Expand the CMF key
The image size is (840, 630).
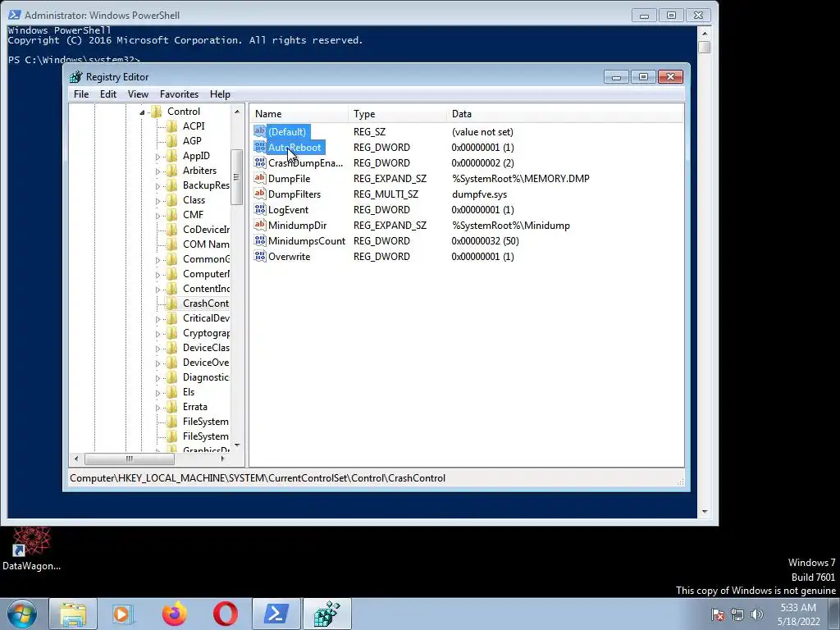(157, 216)
